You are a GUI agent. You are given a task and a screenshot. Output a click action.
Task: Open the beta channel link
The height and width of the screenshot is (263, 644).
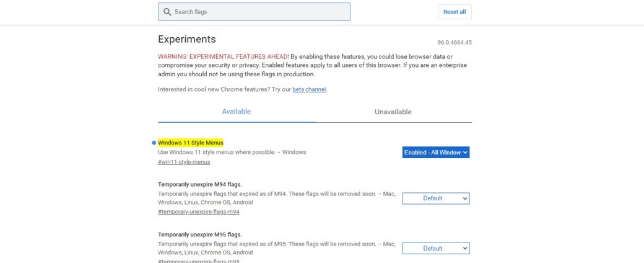click(x=309, y=89)
